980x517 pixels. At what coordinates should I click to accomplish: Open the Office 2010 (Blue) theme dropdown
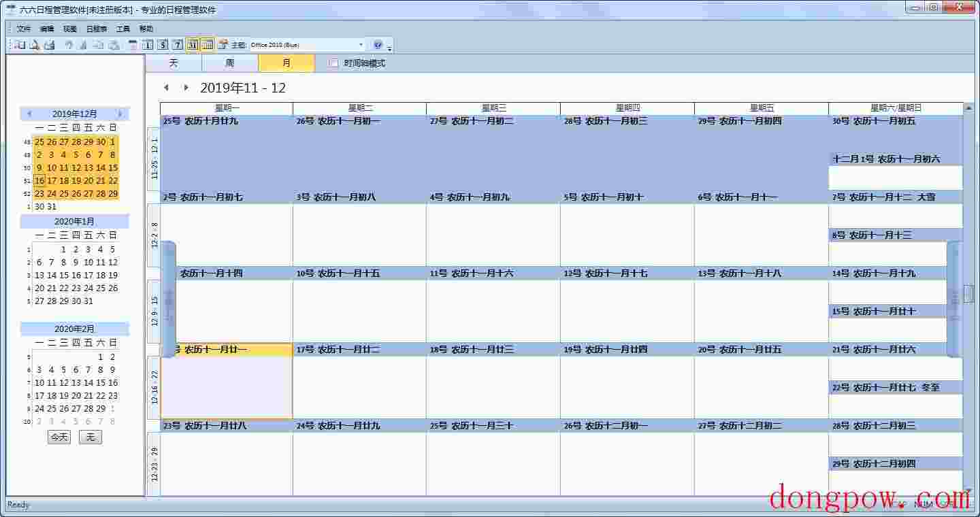pos(361,45)
